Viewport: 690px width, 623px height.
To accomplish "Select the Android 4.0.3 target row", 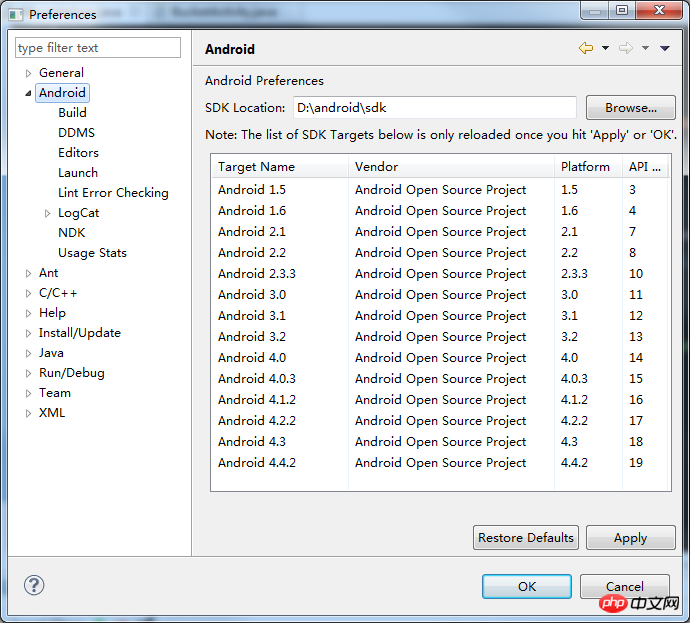I will 441,379.
